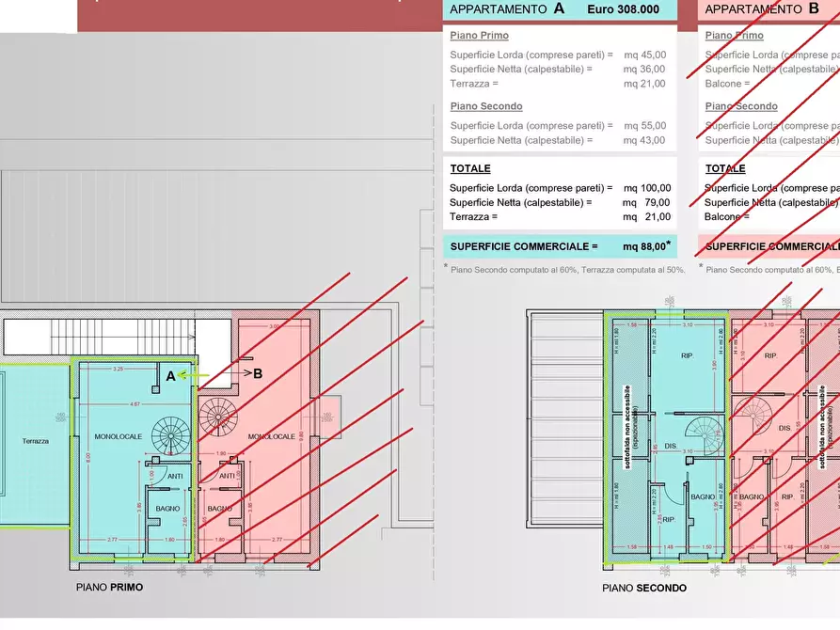Click the ANTI label in the blue apartment
Viewport: 840px width, 630px height.
coord(175,476)
